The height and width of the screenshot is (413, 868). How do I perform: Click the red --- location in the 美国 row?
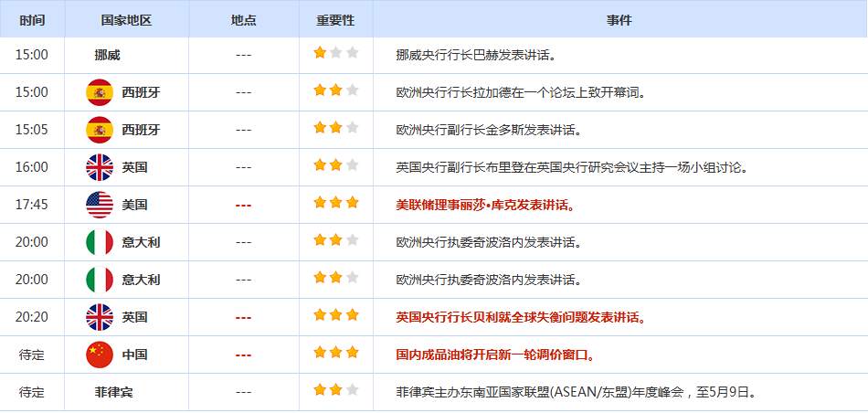coord(244,206)
